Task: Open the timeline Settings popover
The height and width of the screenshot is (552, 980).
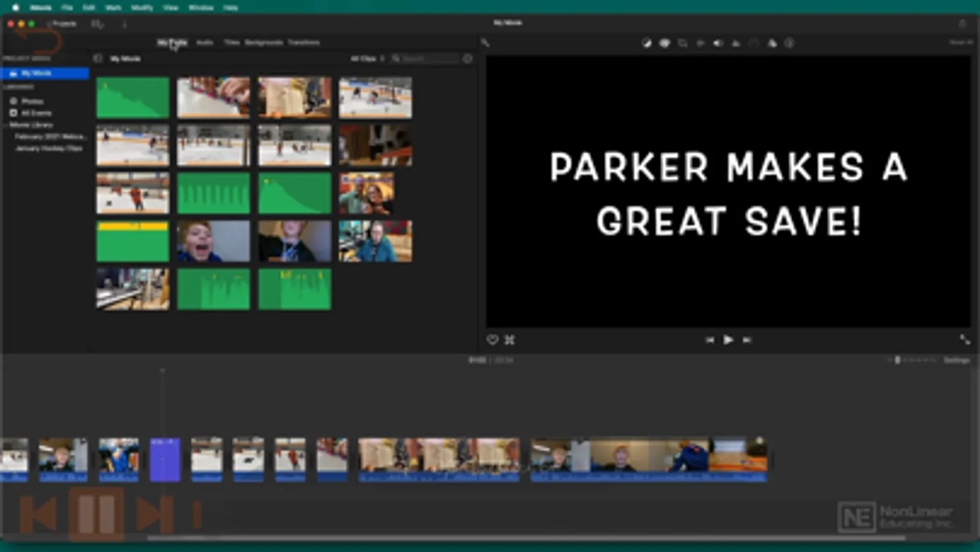Action: pyautogui.click(x=956, y=360)
